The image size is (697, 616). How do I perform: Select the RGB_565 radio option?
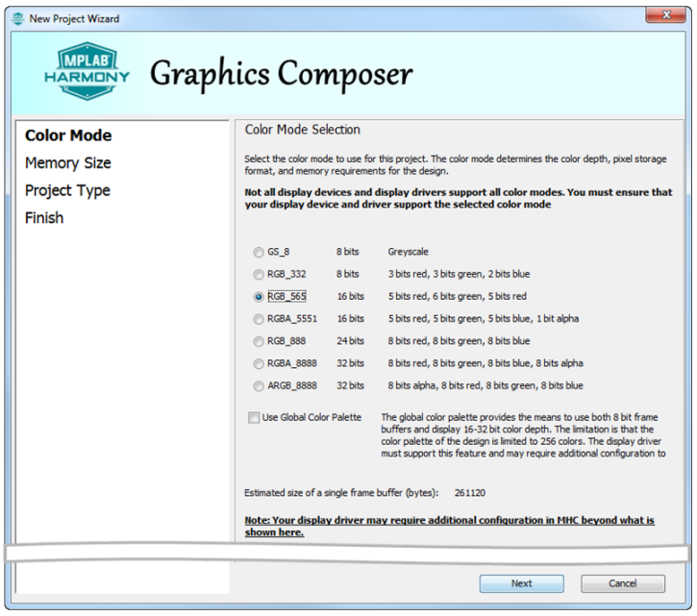click(259, 297)
